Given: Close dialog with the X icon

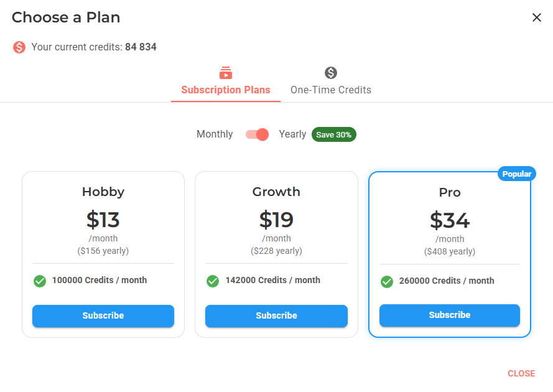Looking at the screenshot, I should coord(537,17).
